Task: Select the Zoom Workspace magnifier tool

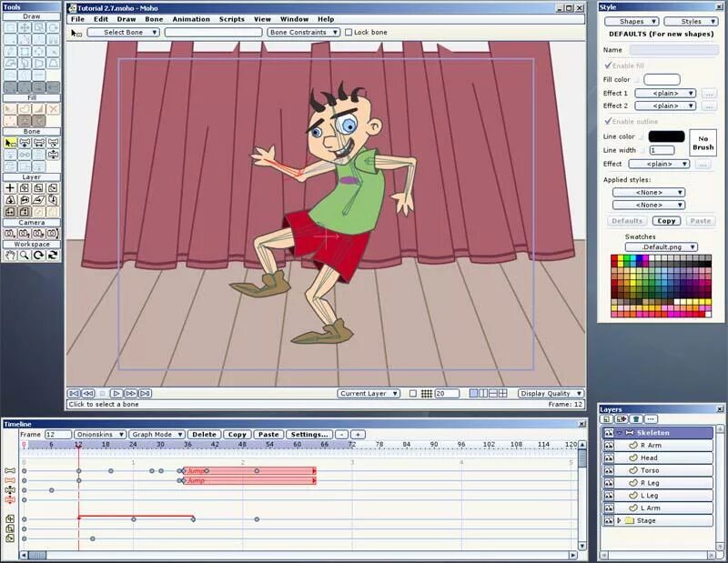Action: (x=25, y=255)
